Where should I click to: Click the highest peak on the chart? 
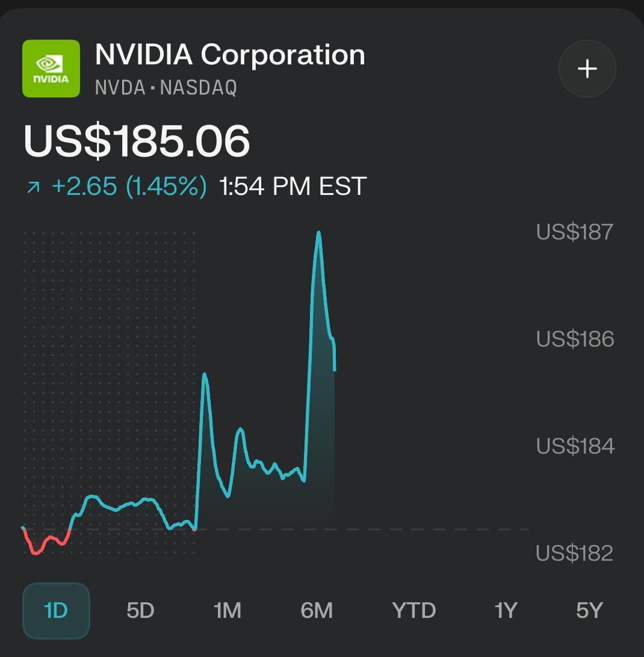click(x=318, y=233)
